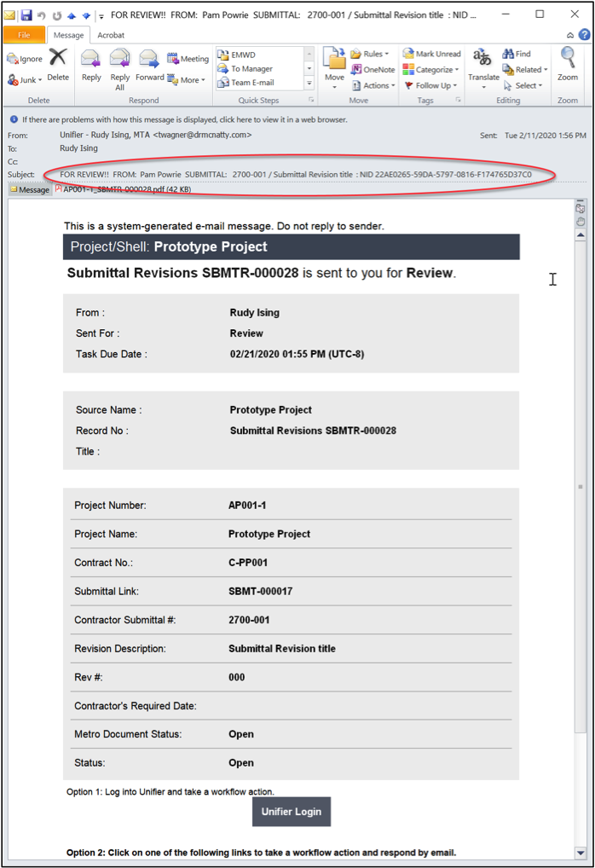The image size is (595, 868).
Task: Forward this message
Action: pyautogui.click(x=149, y=66)
